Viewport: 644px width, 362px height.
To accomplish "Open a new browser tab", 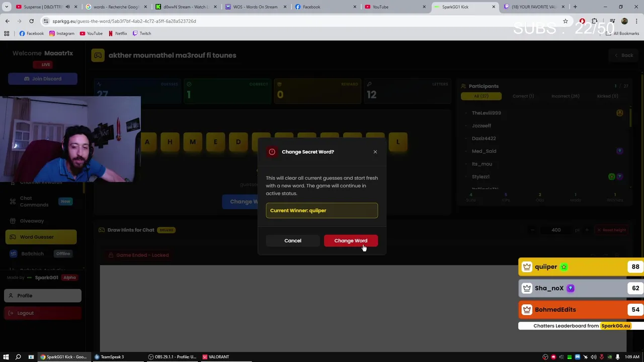I will [575, 7].
